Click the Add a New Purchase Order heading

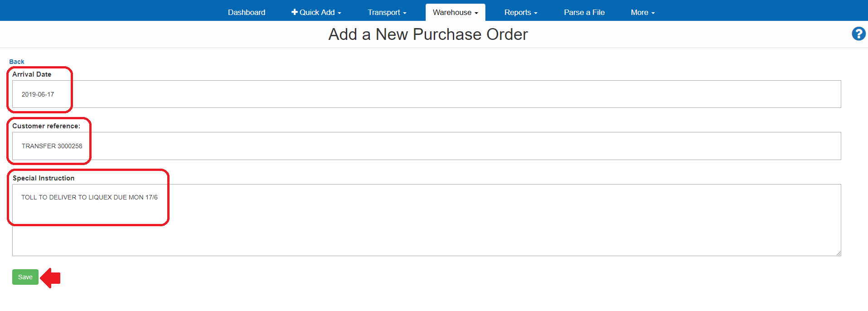point(428,34)
